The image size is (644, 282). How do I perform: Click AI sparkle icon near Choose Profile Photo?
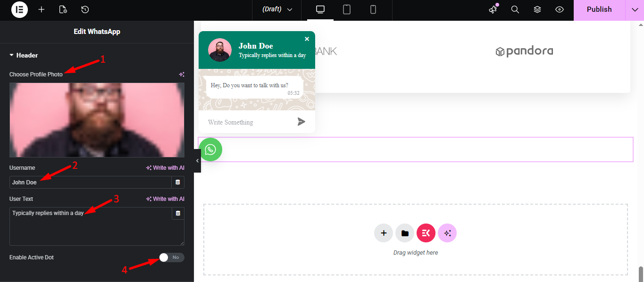182,74
